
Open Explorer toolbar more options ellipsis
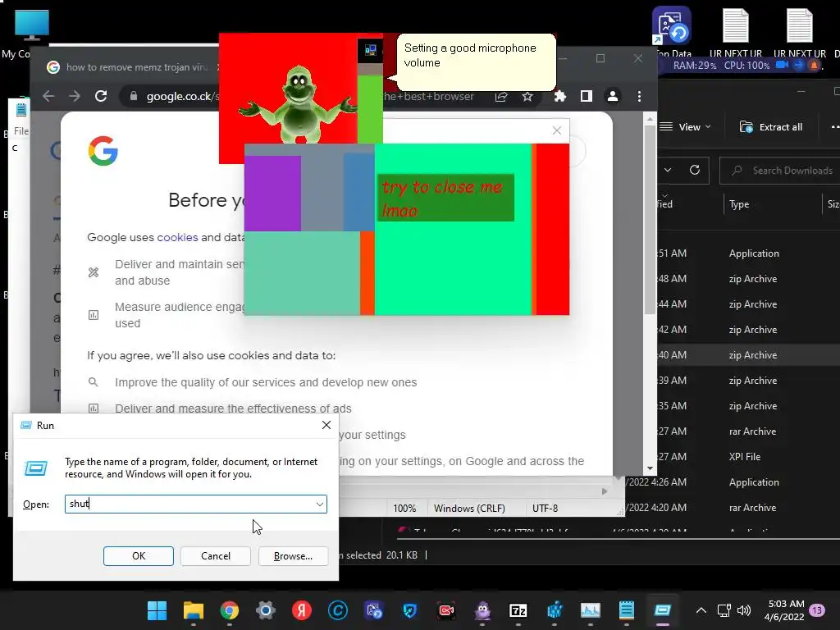tap(834, 127)
